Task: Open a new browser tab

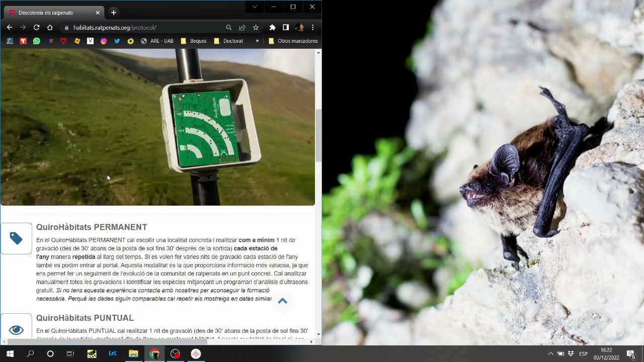Action: (114, 13)
